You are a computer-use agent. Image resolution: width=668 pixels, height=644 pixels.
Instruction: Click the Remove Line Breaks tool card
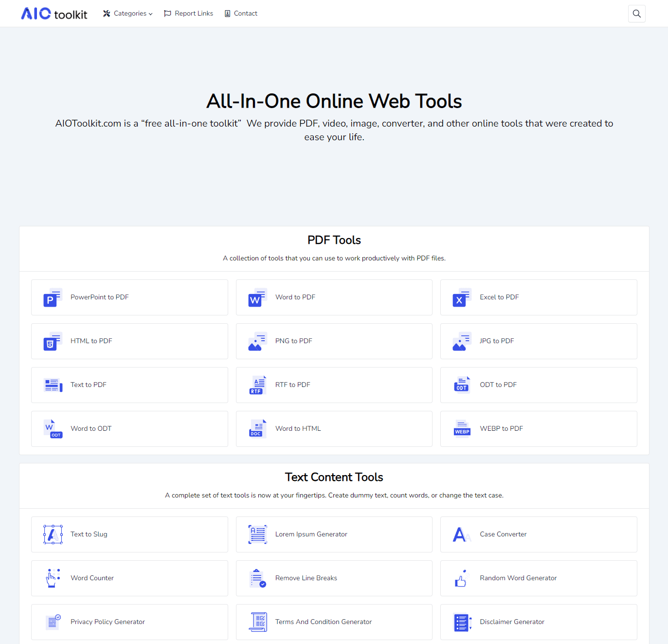pos(334,578)
